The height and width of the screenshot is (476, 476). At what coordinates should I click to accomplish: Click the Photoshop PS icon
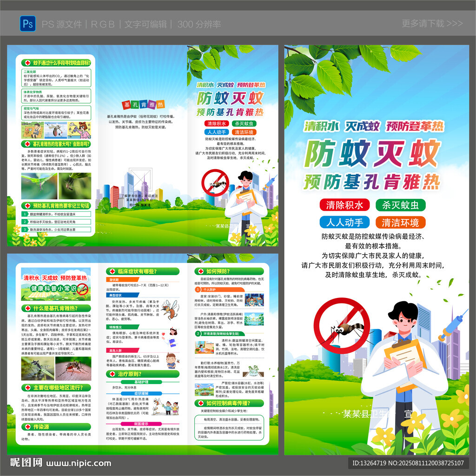tap(27, 24)
